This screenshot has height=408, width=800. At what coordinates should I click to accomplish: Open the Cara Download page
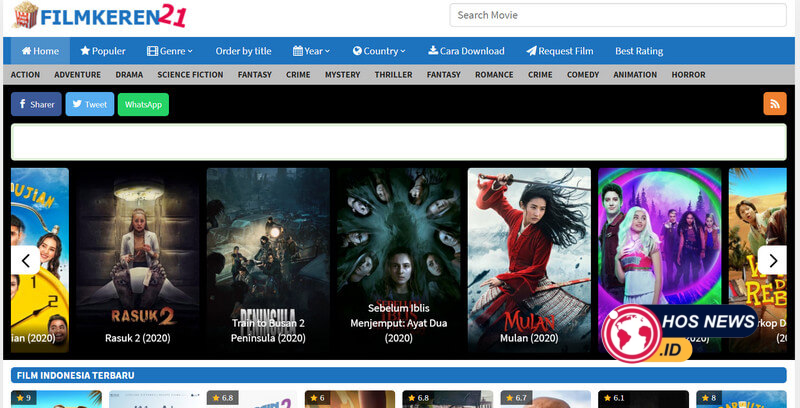point(466,51)
